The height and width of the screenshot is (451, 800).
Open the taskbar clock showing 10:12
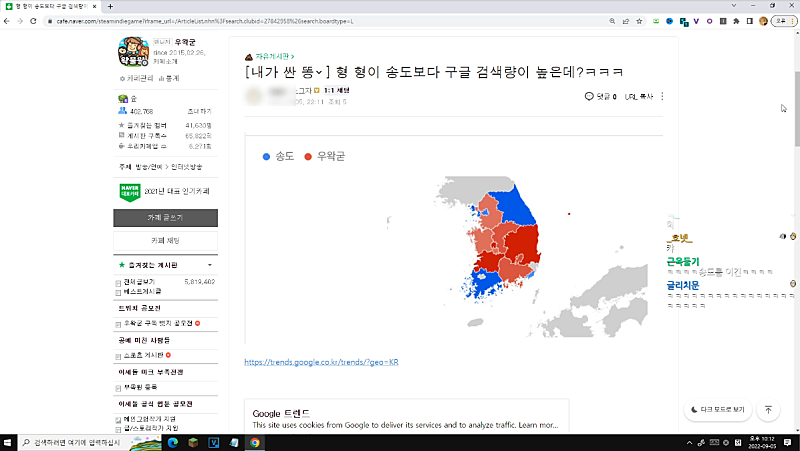[x=762, y=442]
